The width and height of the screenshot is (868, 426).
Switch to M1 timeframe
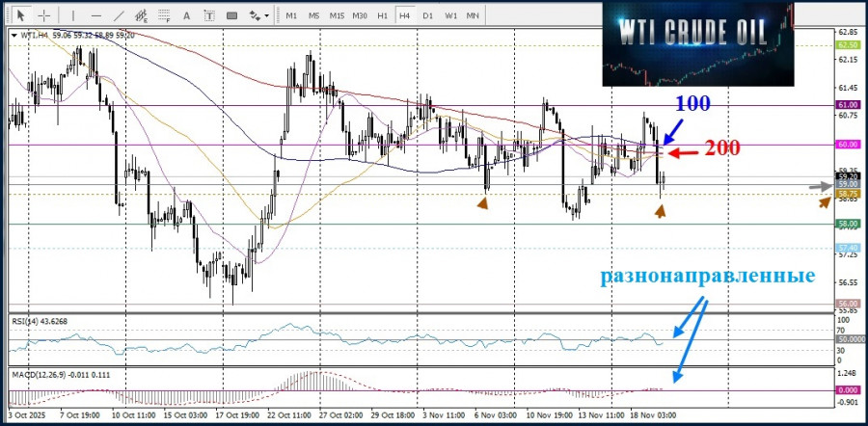[291, 15]
